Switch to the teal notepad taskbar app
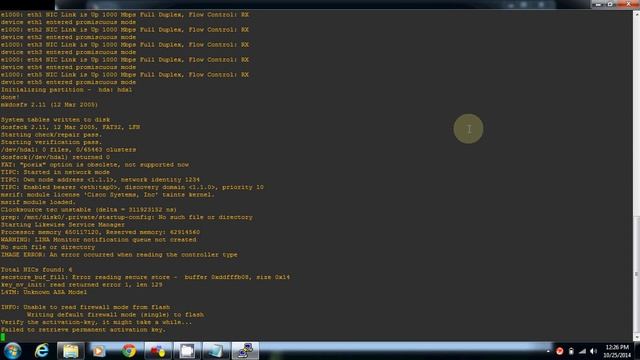The height and width of the screenshot is (360, 640). tap(216, 351)
